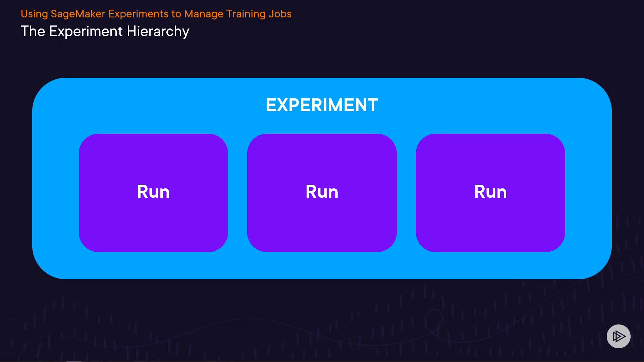Click the Pluralsight play logo icon
The image size is (644, 362).
[x=618, y=336]
